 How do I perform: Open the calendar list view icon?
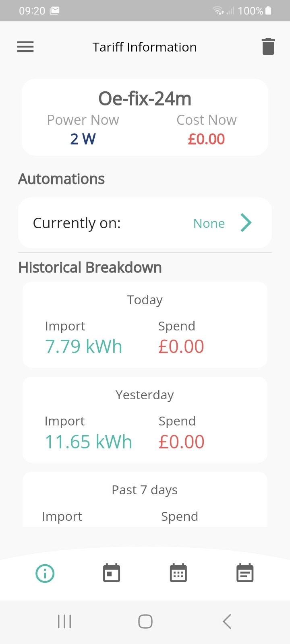245,573
